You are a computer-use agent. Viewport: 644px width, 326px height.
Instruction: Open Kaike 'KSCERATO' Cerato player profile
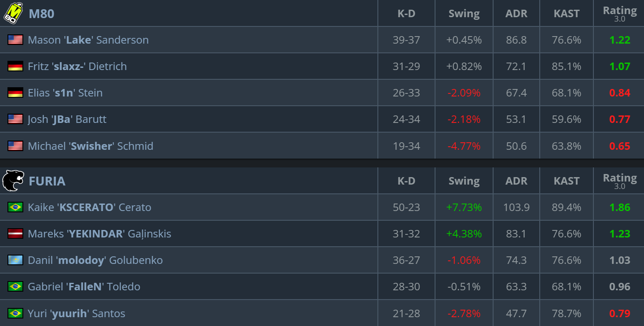pos(89,207)
